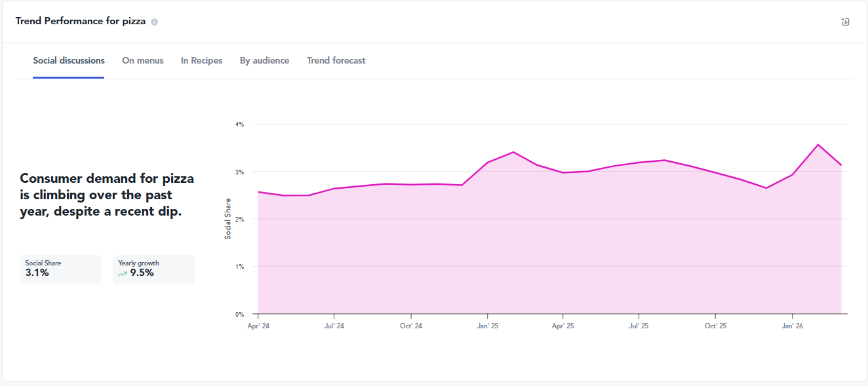The height and width of the screenshot is (386, 868).
Task: Click the Oct' 25 x-axis label
Action: click(715, 326)
